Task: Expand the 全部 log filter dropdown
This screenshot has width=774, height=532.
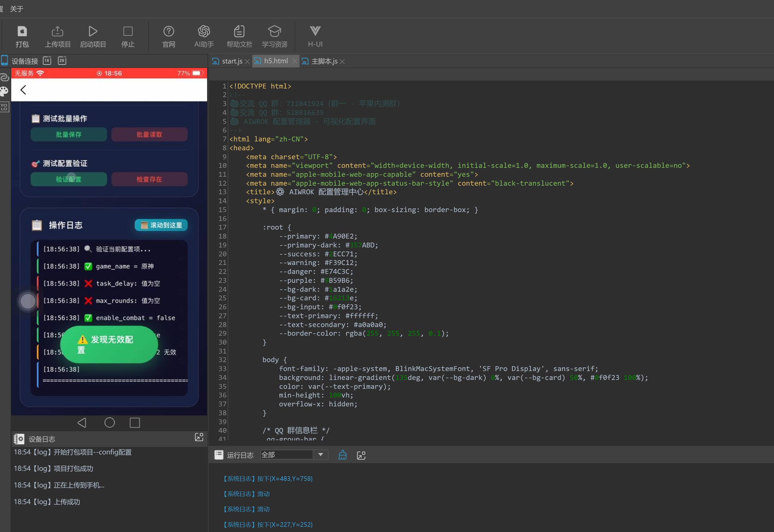Action: [x=321, y=455]
